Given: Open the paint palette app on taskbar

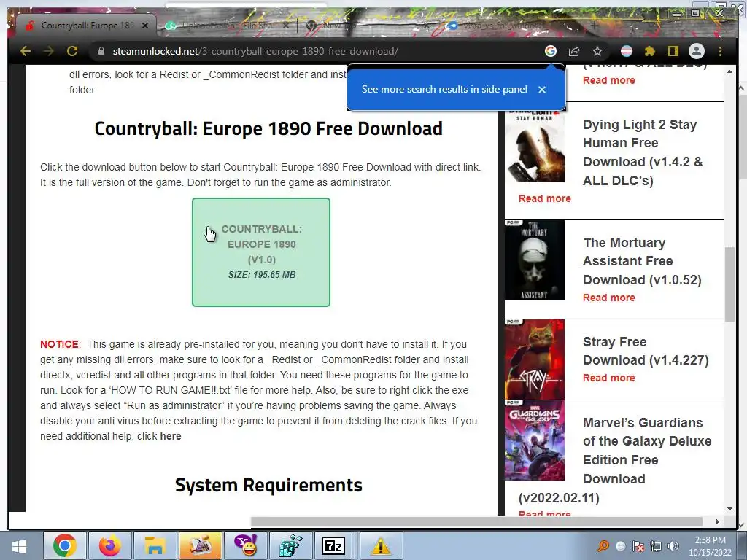Looking at the screenshot, I should point(200,545).
